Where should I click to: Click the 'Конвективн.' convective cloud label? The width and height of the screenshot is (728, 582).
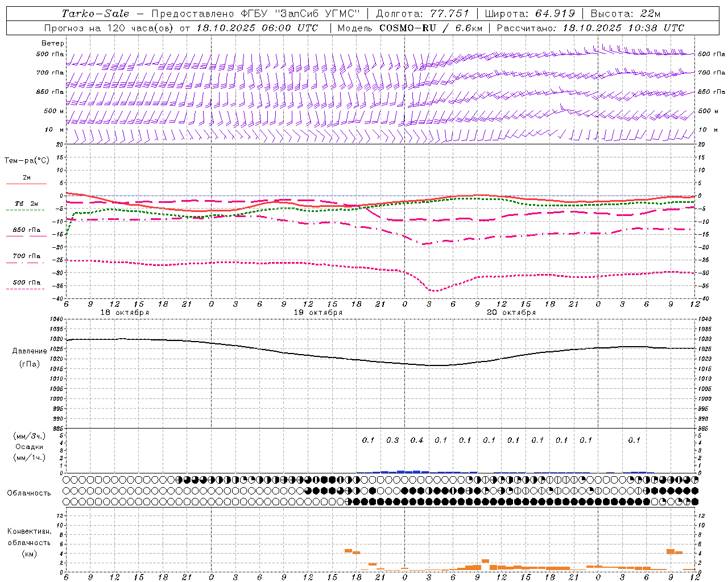tap(29, 531)
